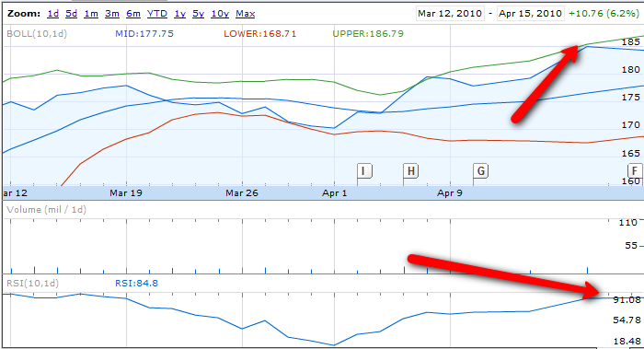Open news flag marker H
This screenshot has height=349, width=644.
pyautogui.click(x=410, y=170)
